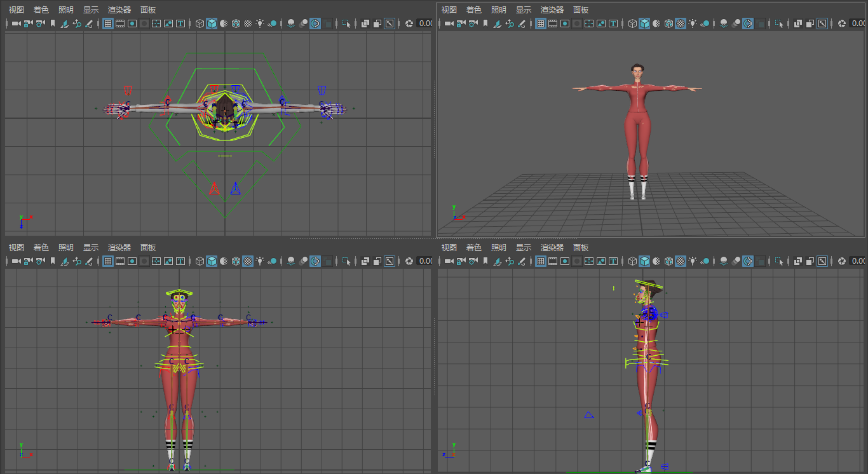The image size is (868, 474).
Task: Open 着色 dropdown menu in top view panel
Action: point(41,10)
